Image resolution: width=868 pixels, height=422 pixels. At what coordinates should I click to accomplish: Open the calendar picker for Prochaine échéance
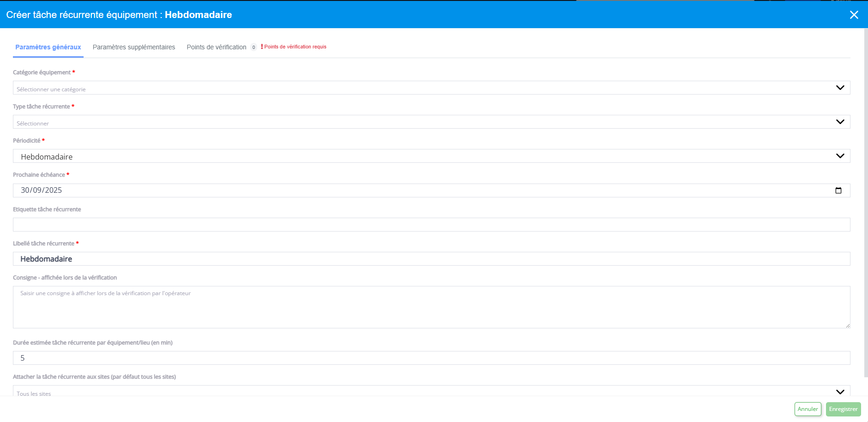tap(838, 190)
